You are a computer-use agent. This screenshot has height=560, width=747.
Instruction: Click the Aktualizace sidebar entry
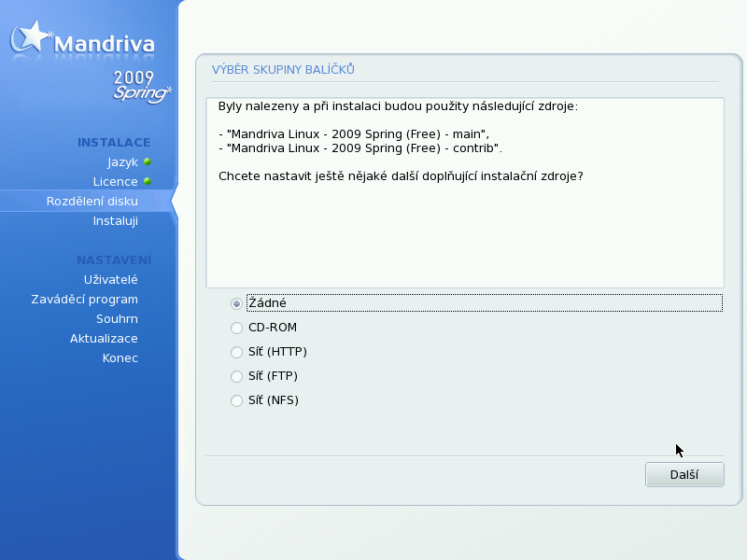click(104, 339)
